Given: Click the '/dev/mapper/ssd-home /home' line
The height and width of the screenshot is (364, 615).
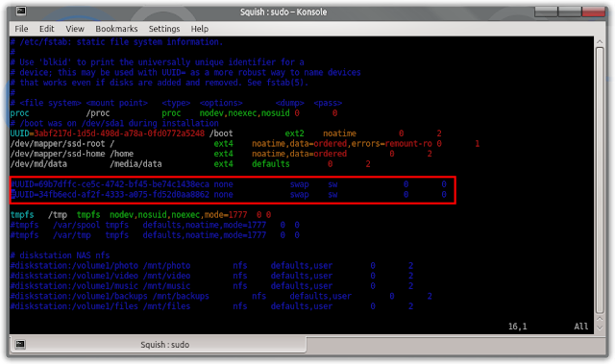Looking at the screenshot, I should (x=221, y=154).
